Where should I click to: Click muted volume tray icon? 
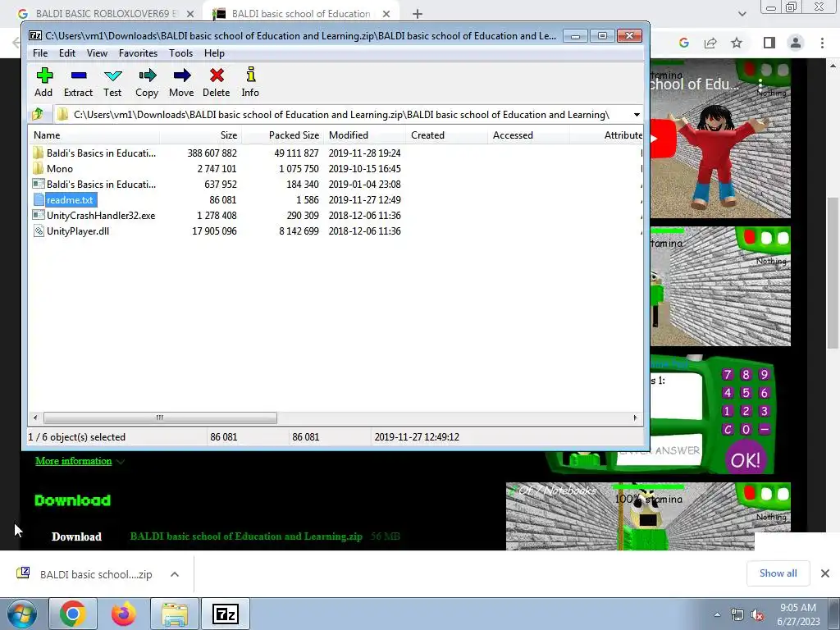click(x=757, y=615)
